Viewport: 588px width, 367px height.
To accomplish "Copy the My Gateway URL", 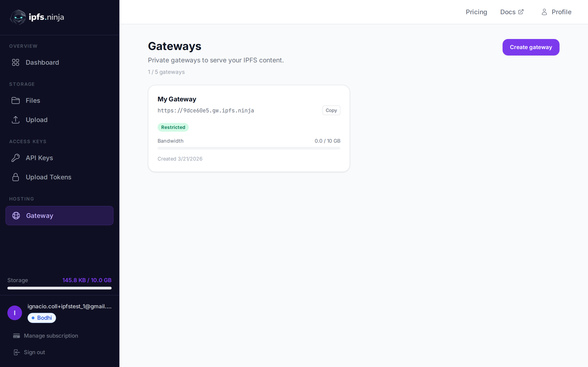I will coord(331,110).
